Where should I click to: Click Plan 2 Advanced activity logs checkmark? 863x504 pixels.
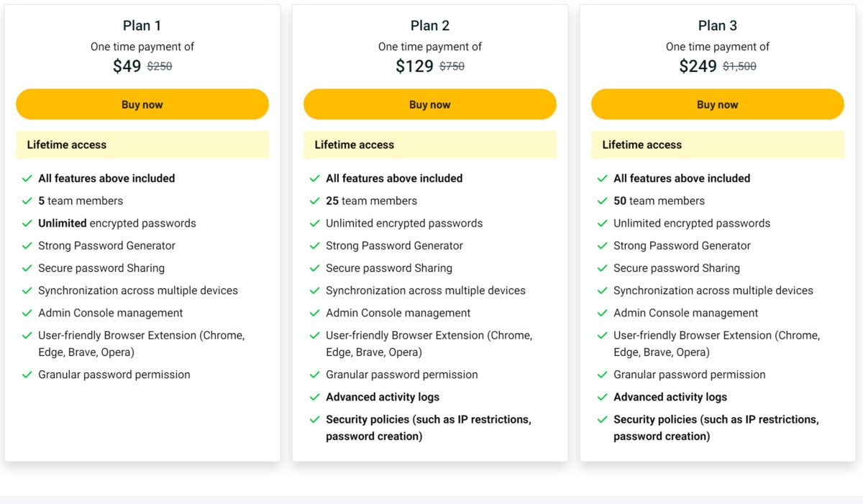[x=315, y=397]
